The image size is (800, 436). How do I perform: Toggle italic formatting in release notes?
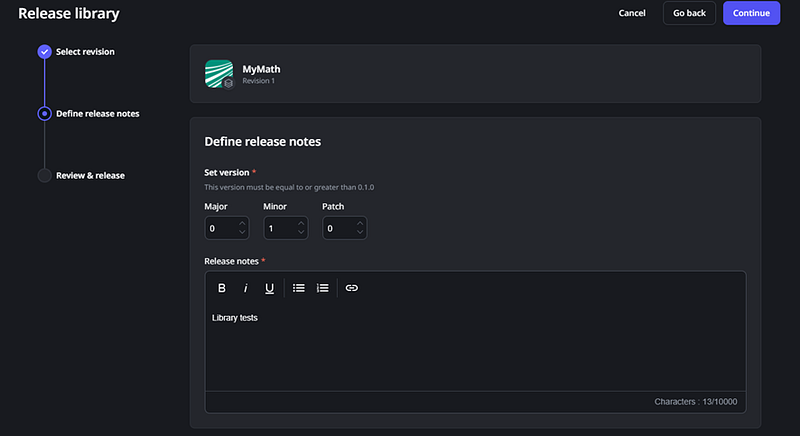point(245,288)
